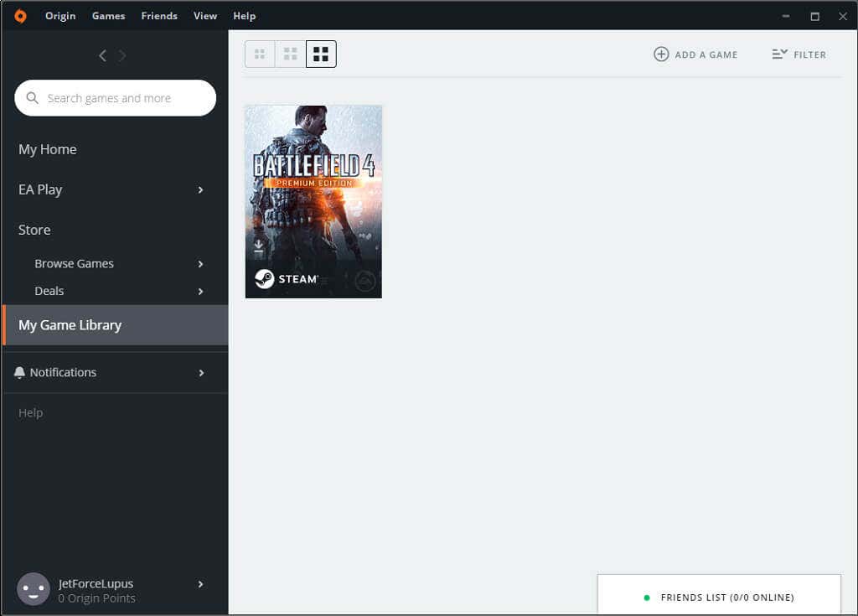Select the large tile size view icon

[x=320, y=53]
